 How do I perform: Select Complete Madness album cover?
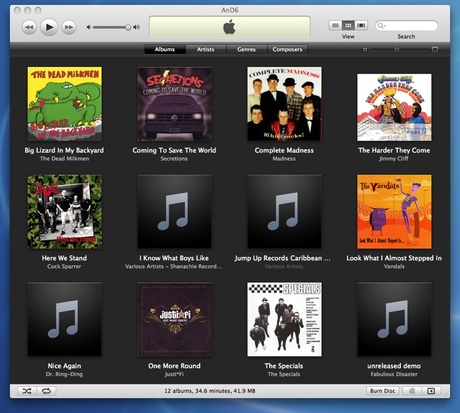click(x=284, y=104)
